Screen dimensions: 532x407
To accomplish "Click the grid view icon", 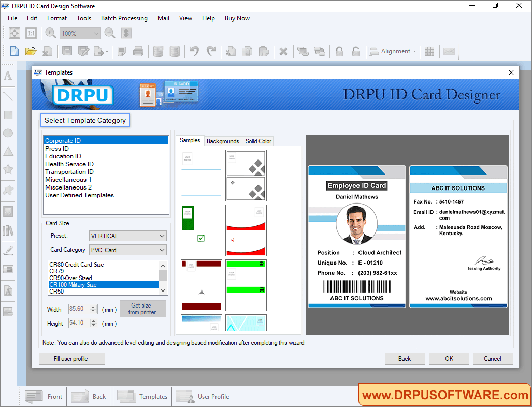I will pos(429,51).
